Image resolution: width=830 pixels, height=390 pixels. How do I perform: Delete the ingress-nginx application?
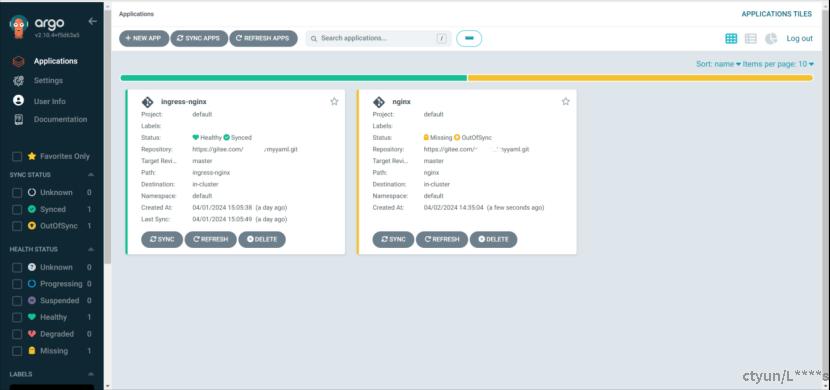pos(262,240)
